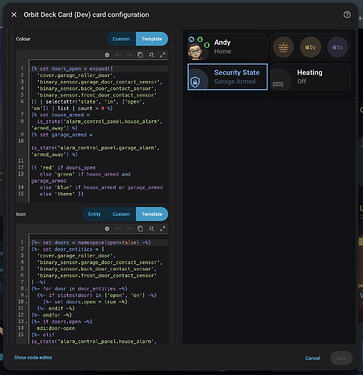
Task: Copy the Icon template code
Action: 140,229
